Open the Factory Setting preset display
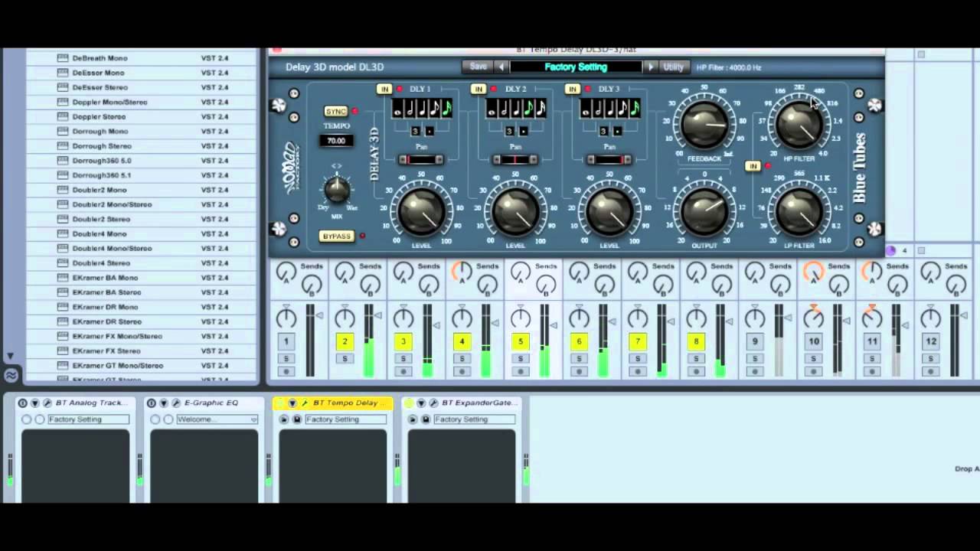Image resolution: width=980 pixels, height=551 pixels. click(576, 67)
